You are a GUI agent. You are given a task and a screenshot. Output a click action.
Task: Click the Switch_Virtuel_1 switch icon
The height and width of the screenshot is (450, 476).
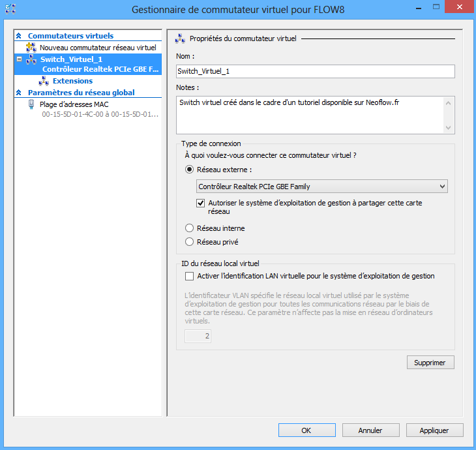pyautogui.click(x=31, y=59)
